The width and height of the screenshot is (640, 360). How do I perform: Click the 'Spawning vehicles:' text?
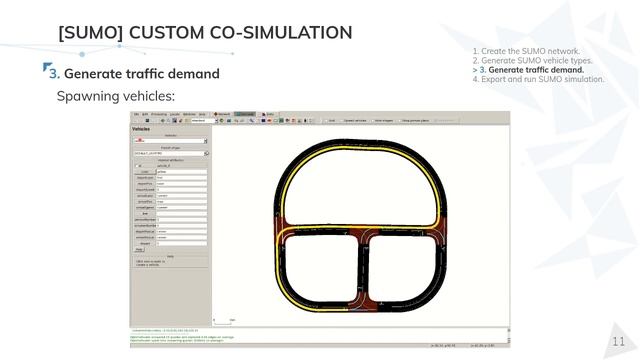pos(116,96)
